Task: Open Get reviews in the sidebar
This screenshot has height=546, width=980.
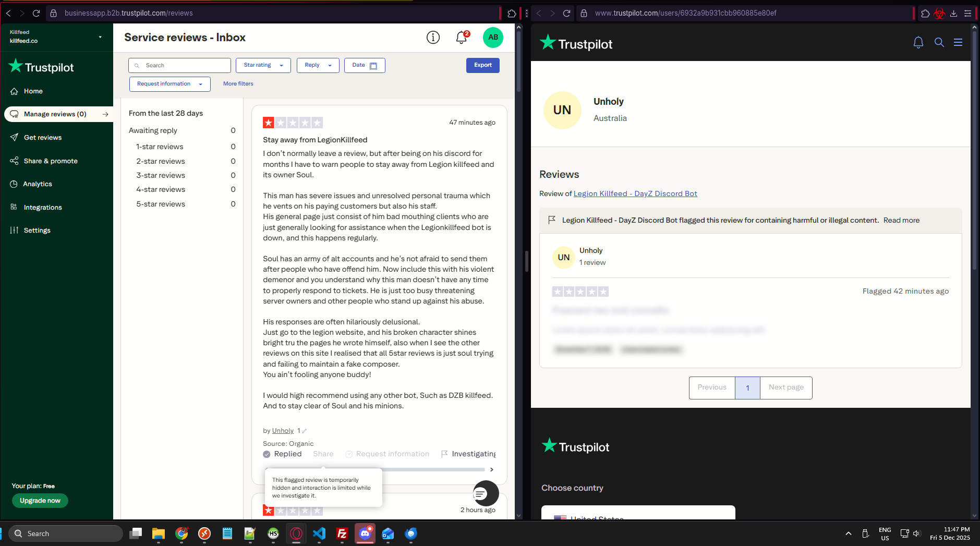Action: [x=43, y=138]
